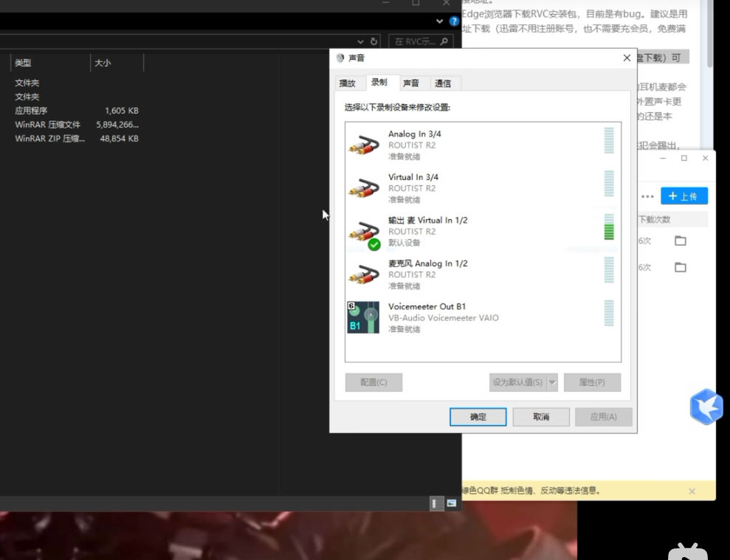Dismiss the yellow QQ group notice bar

coord(692,491)
